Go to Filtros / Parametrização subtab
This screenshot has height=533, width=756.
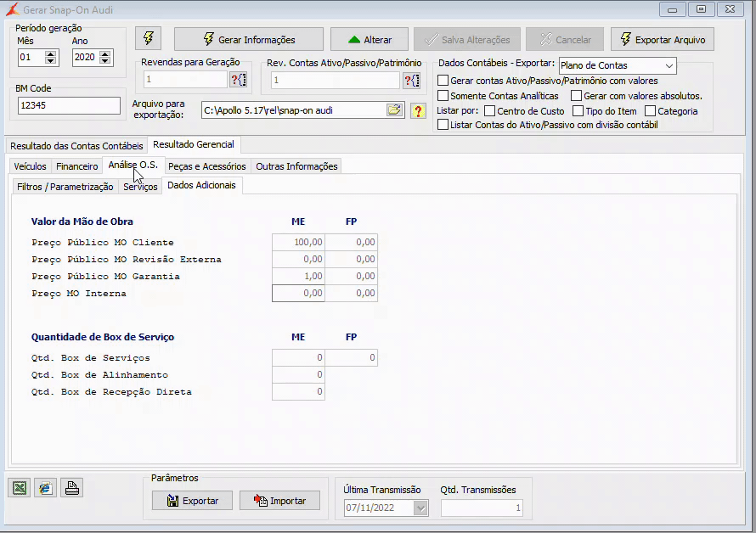click(x=65, y=187)
